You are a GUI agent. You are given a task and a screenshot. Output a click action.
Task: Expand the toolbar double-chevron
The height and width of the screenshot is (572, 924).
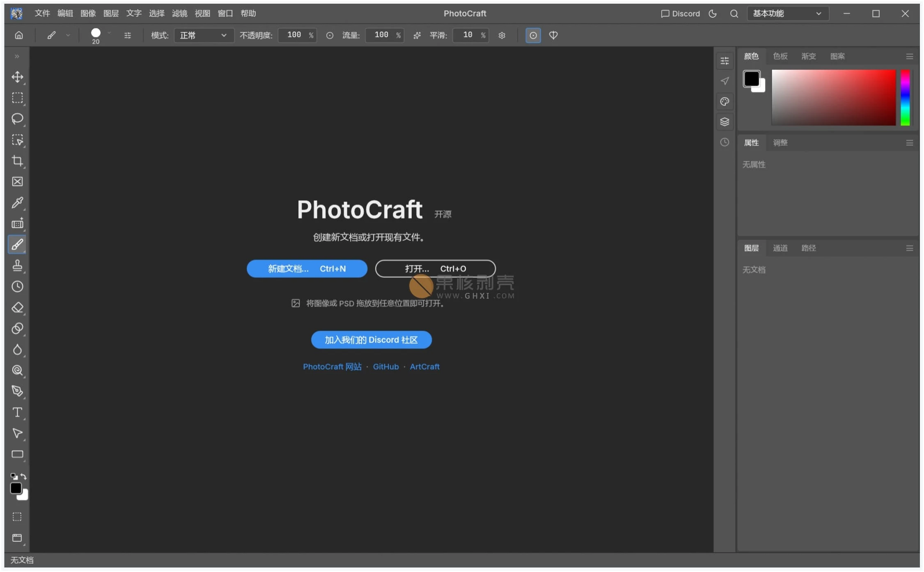tap(17, 56)
